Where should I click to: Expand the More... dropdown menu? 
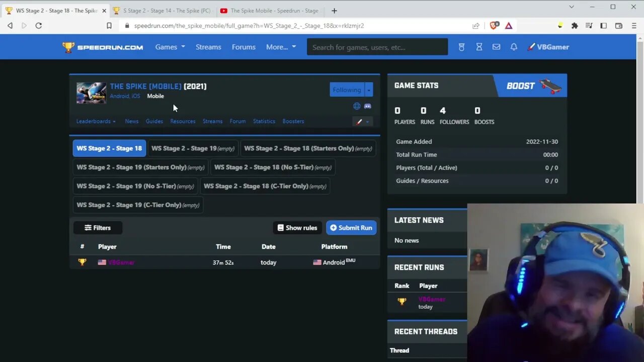281,47
